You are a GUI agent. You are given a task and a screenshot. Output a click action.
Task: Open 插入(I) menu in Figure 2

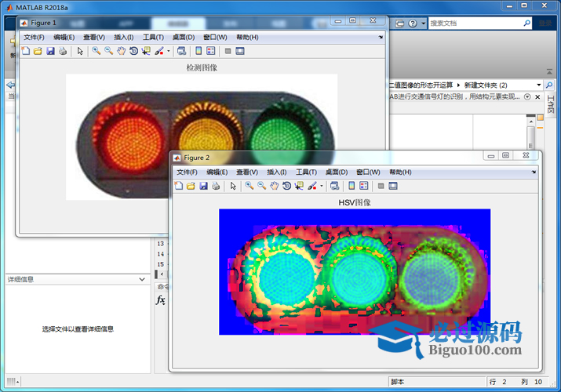click(277, 172)
